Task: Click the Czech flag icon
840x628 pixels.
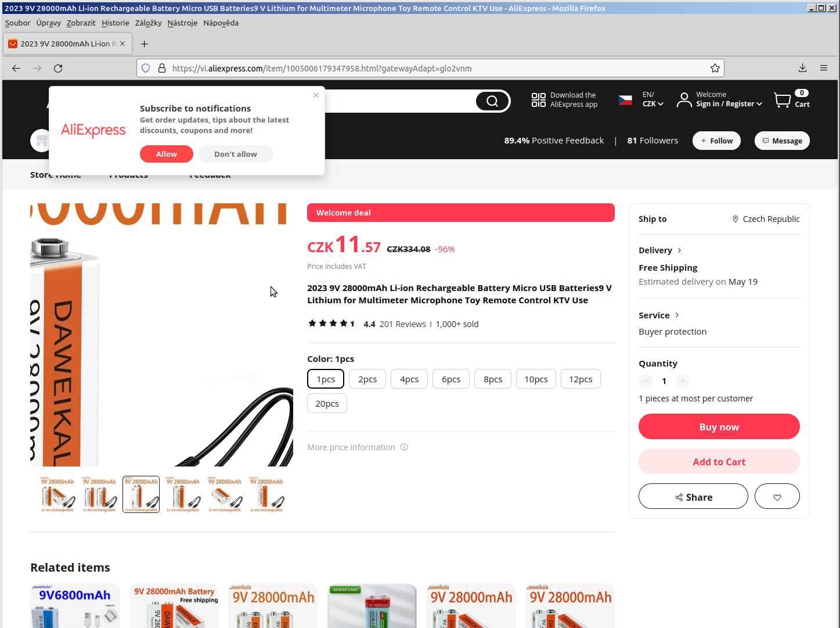Action: coord(625,100)
